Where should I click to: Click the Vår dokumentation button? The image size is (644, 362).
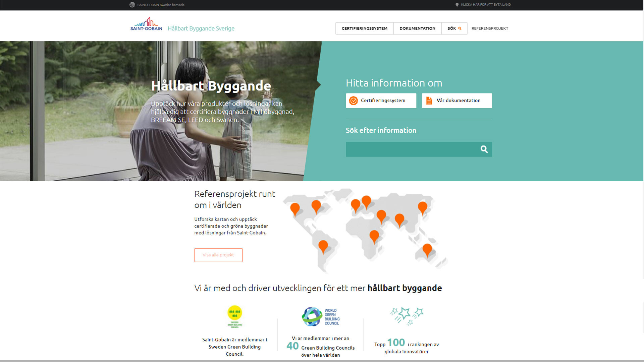pos(457,101)
